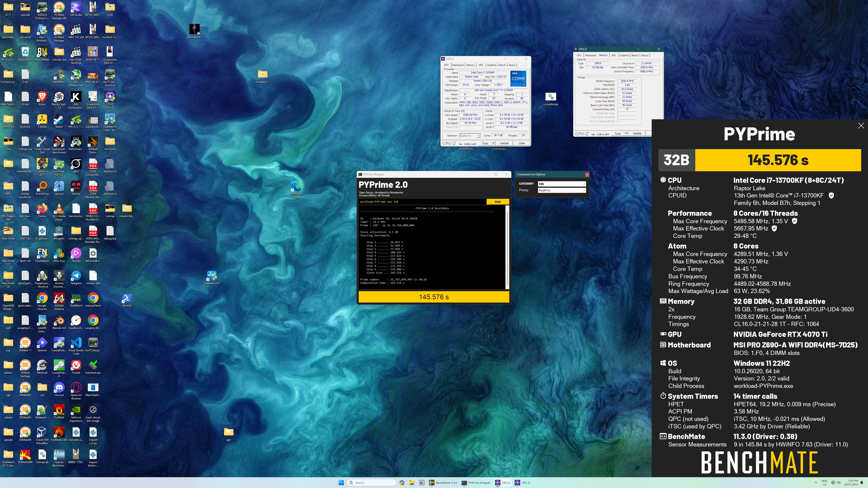Open Copilot preview icon in taskbar
Image resolution: width=868 pixels, height=488 pixels.
pos(402,483)
